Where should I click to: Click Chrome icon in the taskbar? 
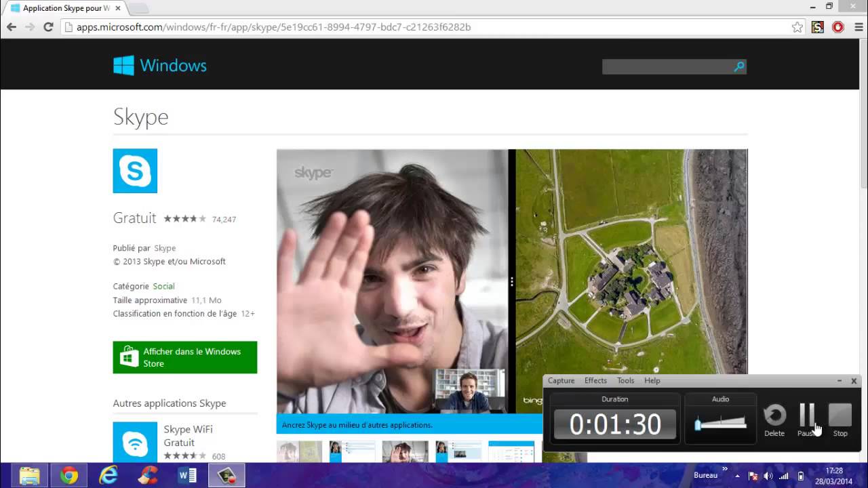[x=68, y=476]
